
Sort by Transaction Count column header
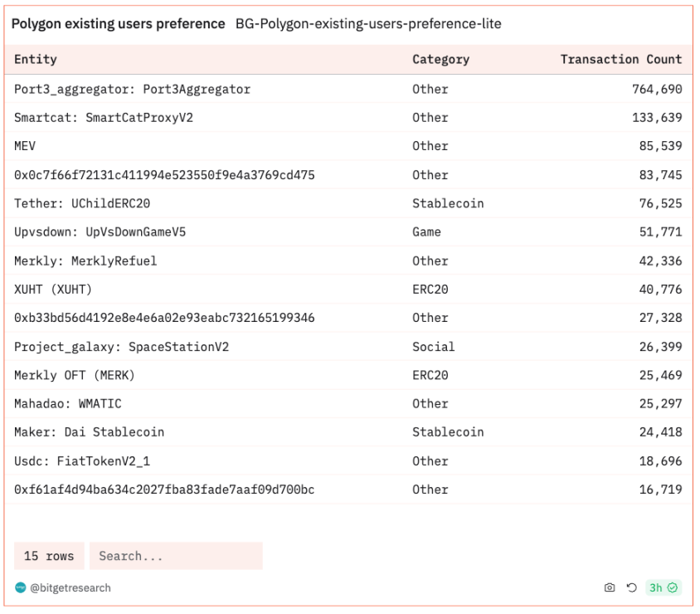point(620,60)
